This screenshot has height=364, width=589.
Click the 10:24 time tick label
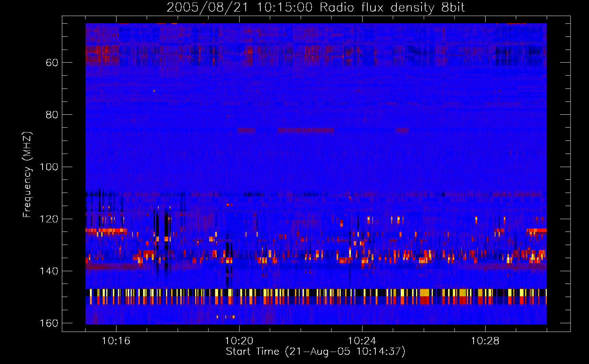(362, 341)
